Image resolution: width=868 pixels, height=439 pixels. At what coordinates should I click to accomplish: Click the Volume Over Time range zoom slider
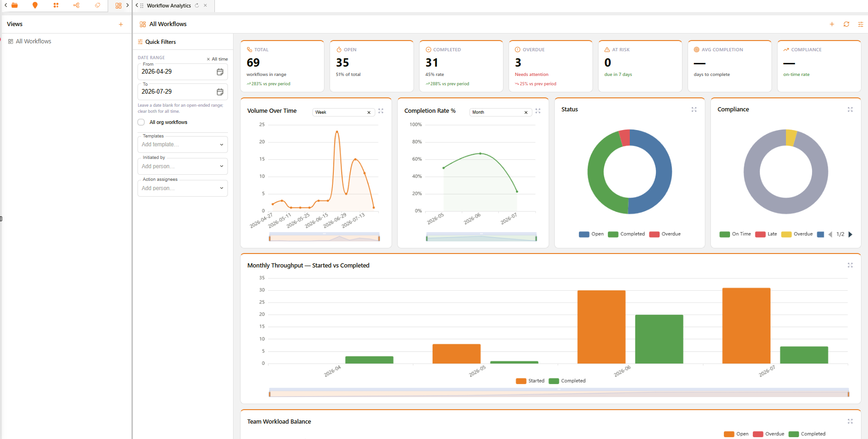point(324,238)
